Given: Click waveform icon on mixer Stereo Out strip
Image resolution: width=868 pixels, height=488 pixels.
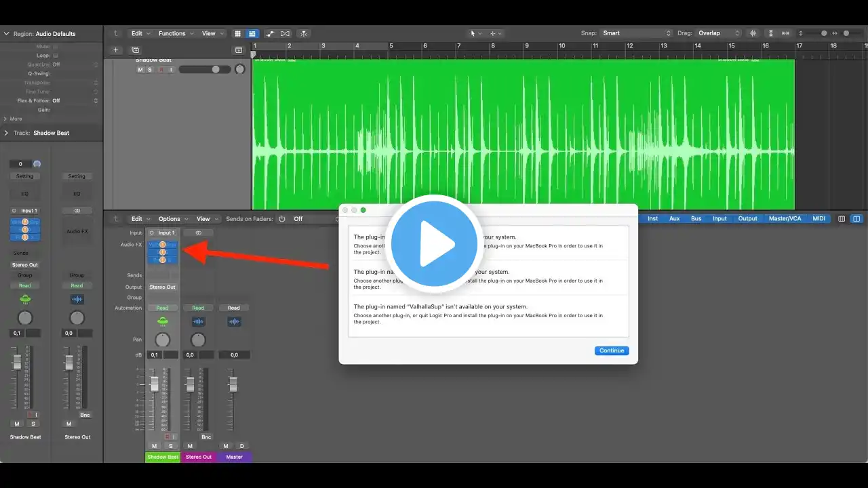Looking at the screenshot, I should tap(198, 321).
